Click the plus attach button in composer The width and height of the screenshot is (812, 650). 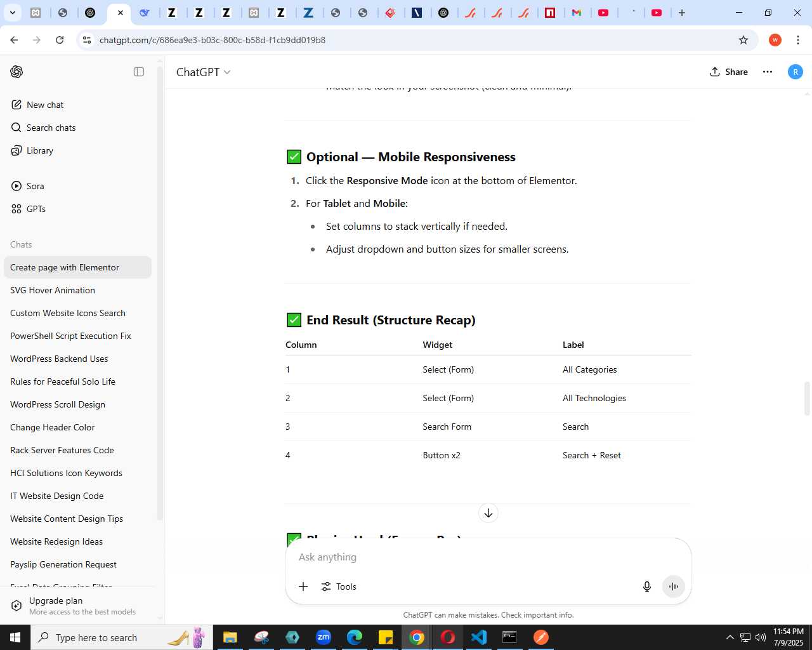(303, 587)
